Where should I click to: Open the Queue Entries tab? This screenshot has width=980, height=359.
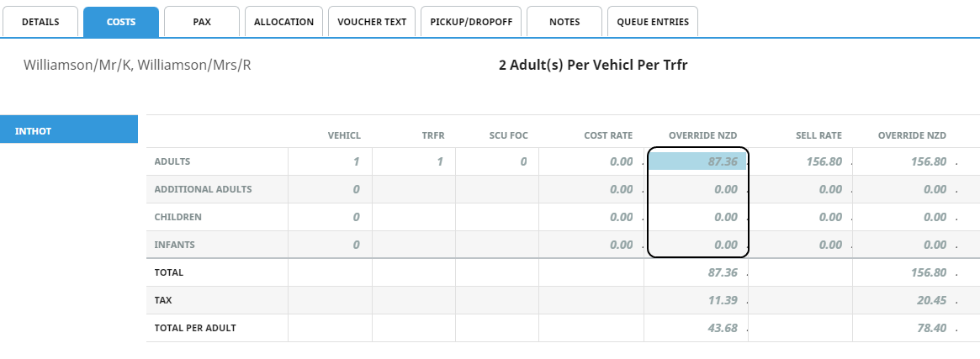click(652, 22)
